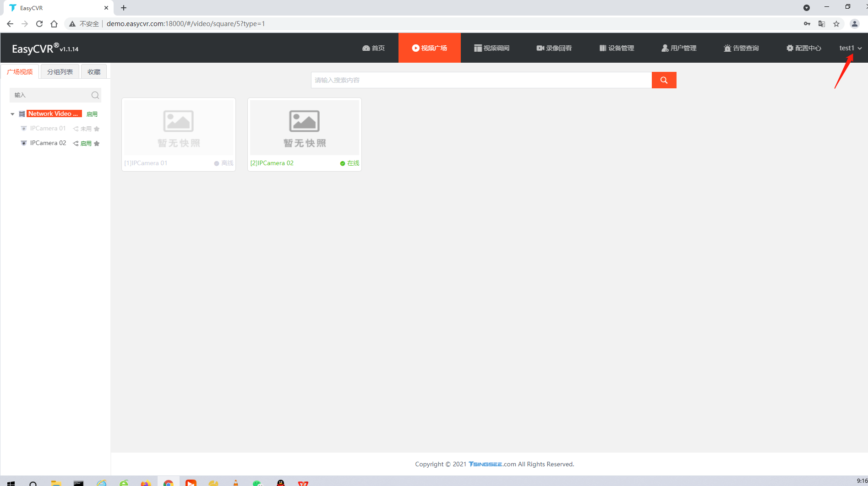
Task: Click the translate page icon in address bar
Action: click(822, 24)
